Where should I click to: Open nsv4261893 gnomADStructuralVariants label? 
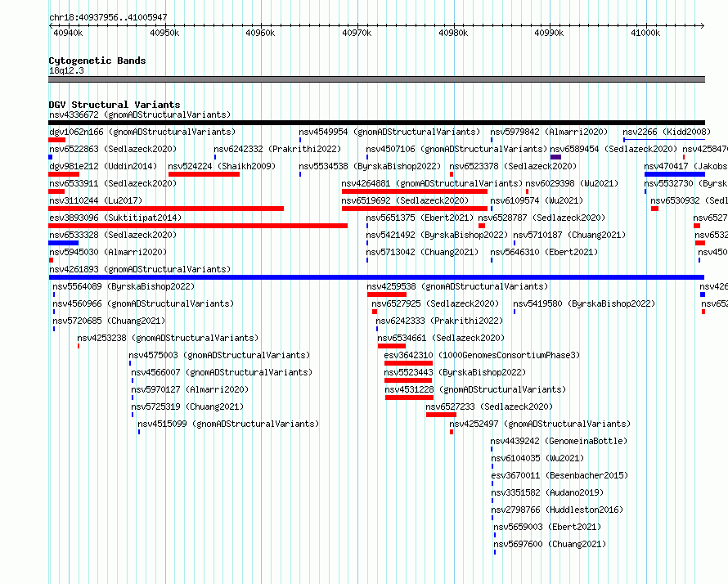tap(140, 269)
